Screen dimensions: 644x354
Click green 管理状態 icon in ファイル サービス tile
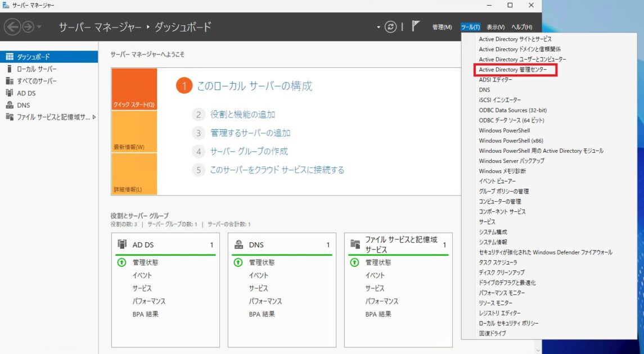pos(354,262)
